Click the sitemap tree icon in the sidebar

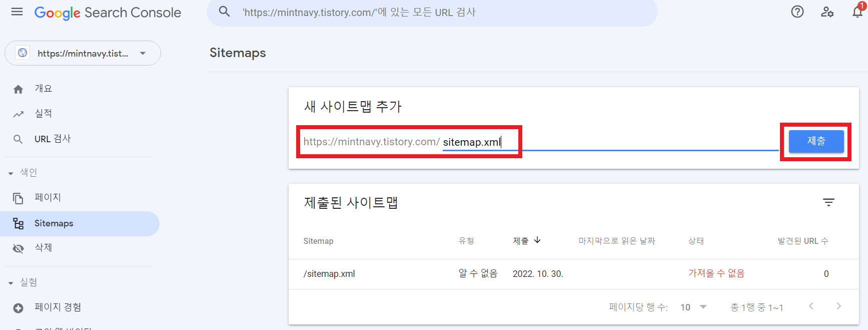click(19, 223)
